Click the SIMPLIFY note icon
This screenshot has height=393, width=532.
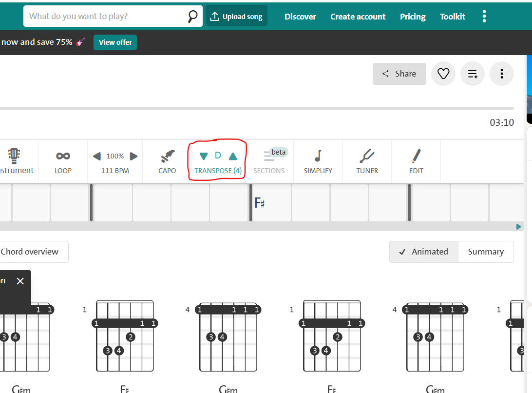click(x=318, y=156)
